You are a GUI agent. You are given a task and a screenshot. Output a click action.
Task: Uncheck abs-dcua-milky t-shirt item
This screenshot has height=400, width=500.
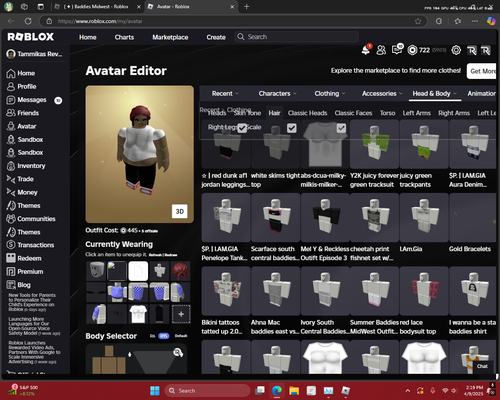point(341,128)
